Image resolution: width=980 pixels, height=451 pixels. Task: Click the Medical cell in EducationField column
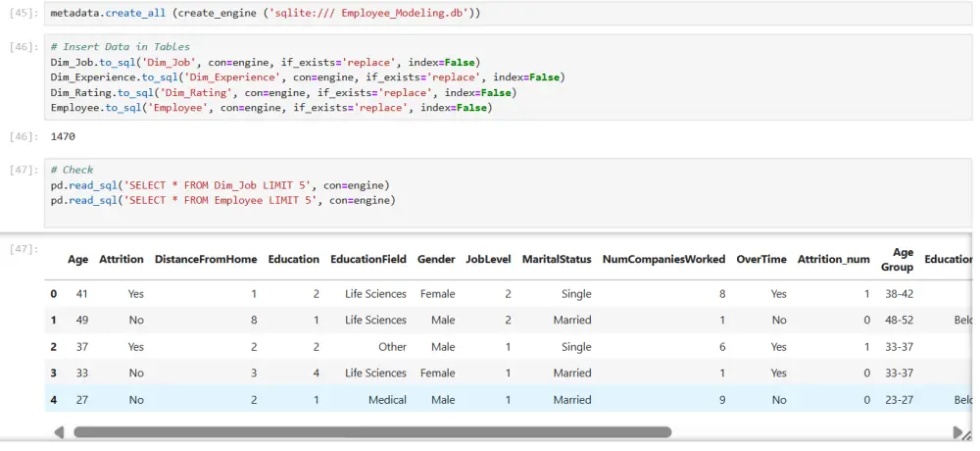click(384, 400)
